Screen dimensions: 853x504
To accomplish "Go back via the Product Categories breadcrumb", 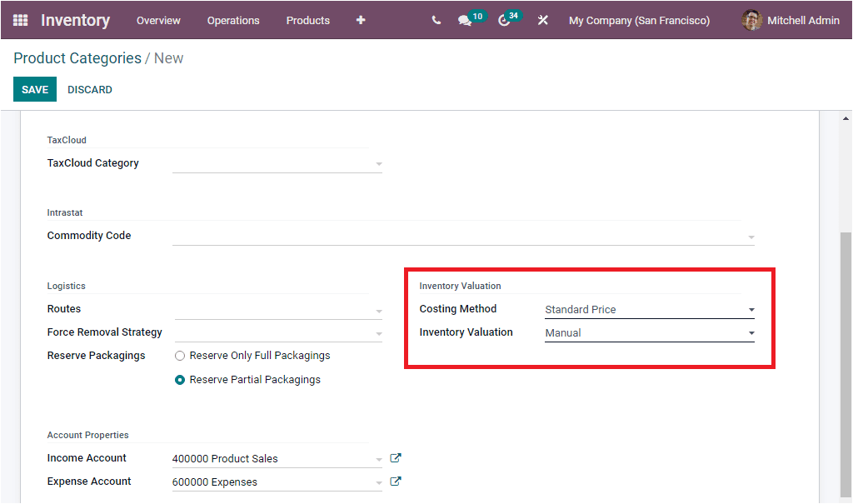I will pyautogui.click(x=76, y=58).
